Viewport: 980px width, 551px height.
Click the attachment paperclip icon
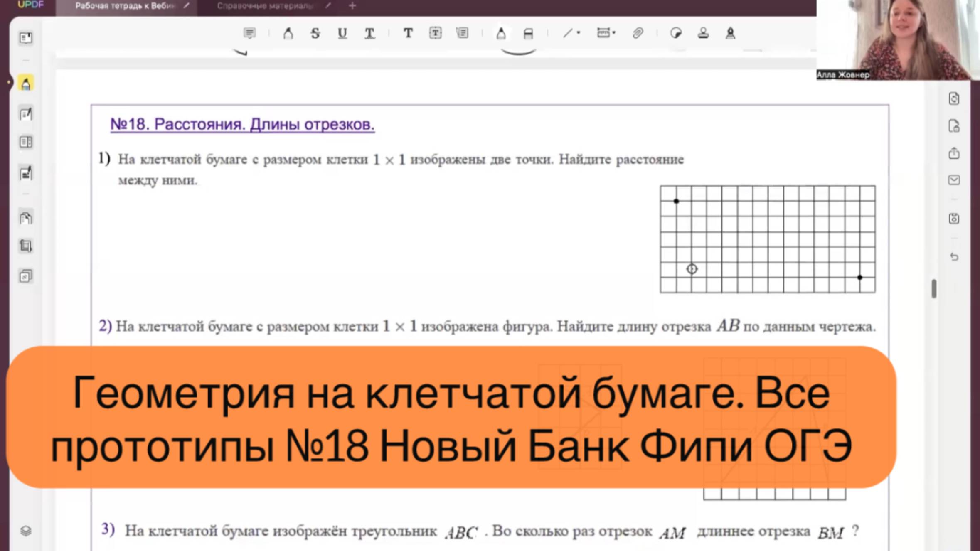pyautogui.click(x=638, y=33)
